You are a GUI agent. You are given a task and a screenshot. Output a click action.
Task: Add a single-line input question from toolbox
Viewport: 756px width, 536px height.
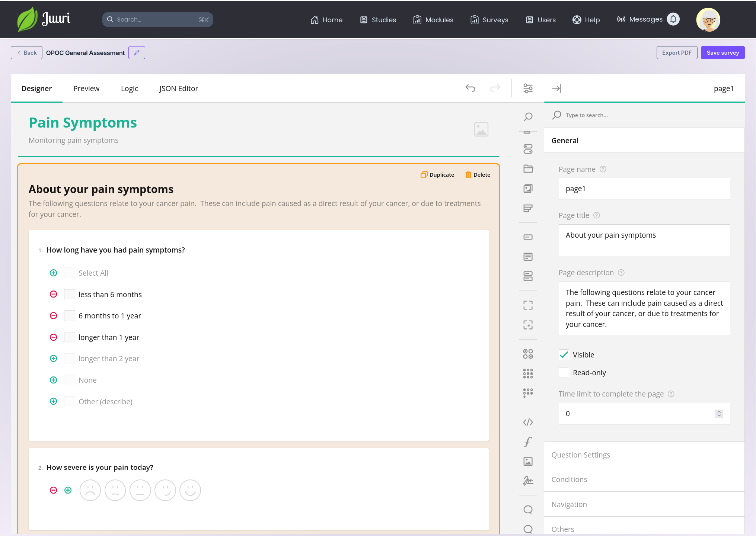tap(528, 237)
